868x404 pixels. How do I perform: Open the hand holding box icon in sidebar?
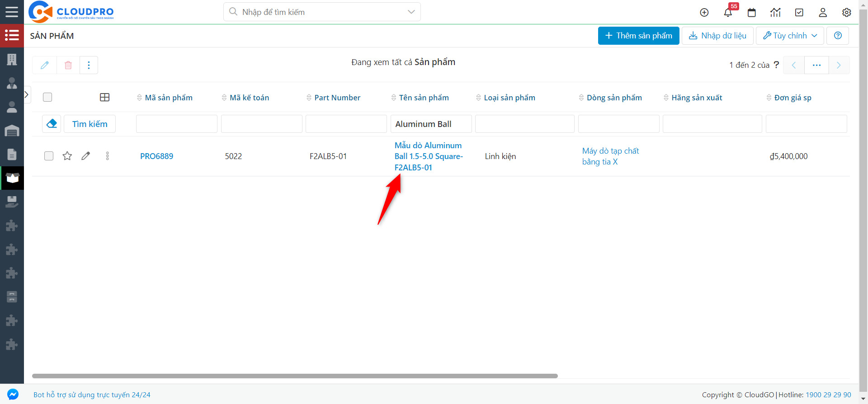point(12,202)
